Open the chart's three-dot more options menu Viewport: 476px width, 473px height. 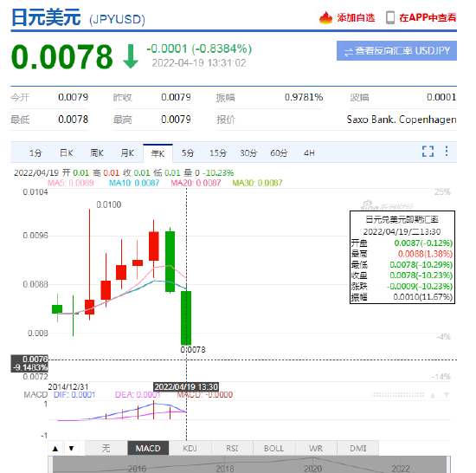(447, 151)
